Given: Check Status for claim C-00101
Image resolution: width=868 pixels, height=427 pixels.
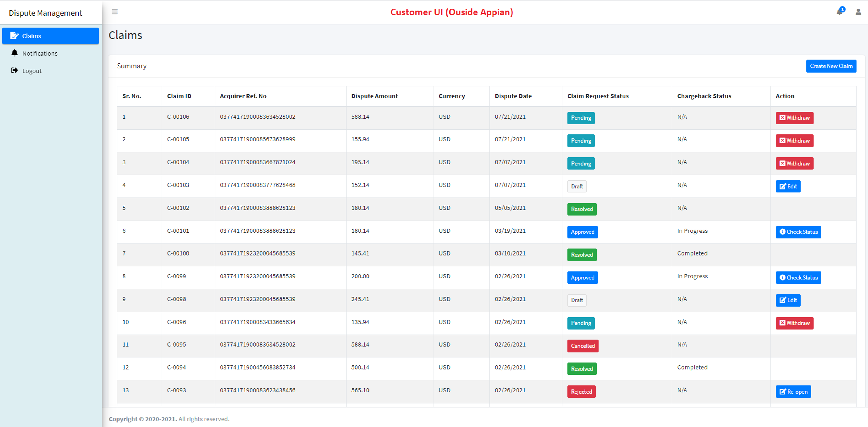Looking at the screenshot, I should tap(798, 232).
